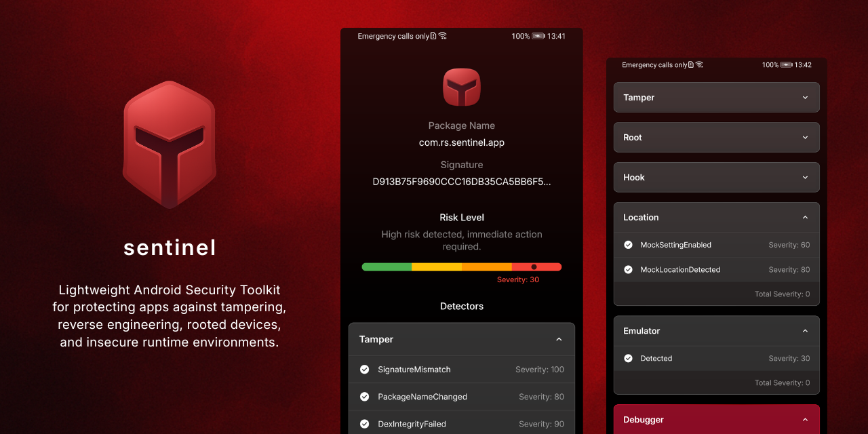Click the 'High risk detected' message
This screenshot has width=868, height=434.
[462, 241]
